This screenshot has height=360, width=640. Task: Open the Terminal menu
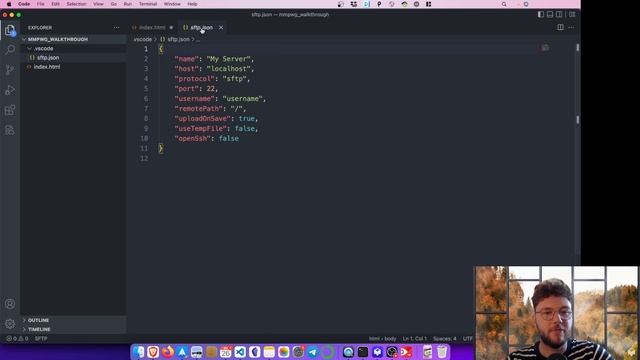click(x=148, y=4)
